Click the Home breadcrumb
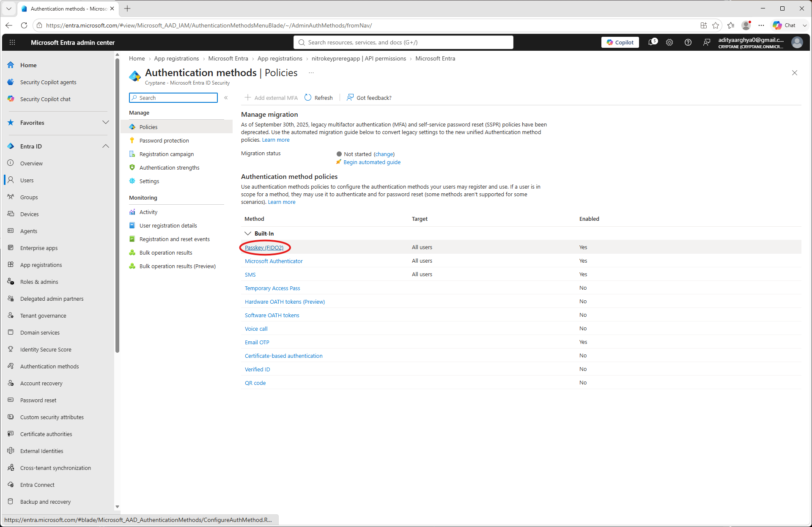This screenshot has width=812, height=527. 137,58
